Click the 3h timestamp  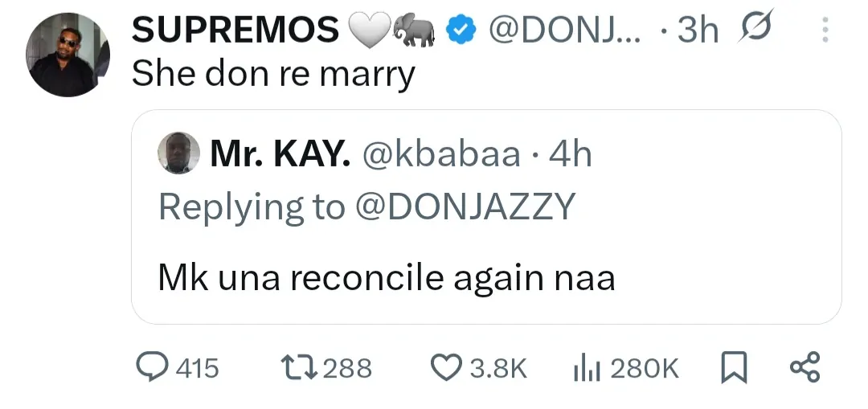698,31
